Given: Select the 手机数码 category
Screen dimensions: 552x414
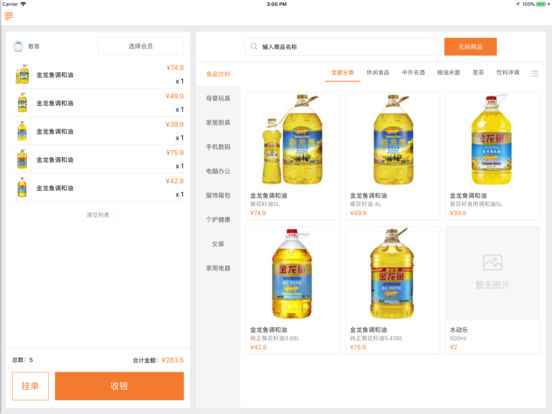Looking at the screenshot, I should point(218,147).
